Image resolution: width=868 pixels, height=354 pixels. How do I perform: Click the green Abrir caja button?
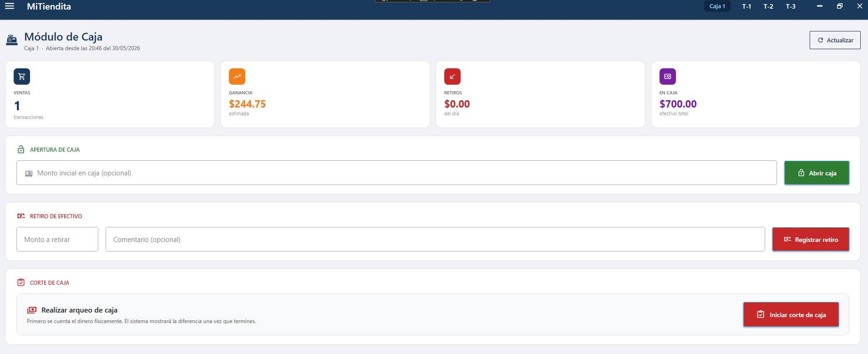click(x=817, y=173)
